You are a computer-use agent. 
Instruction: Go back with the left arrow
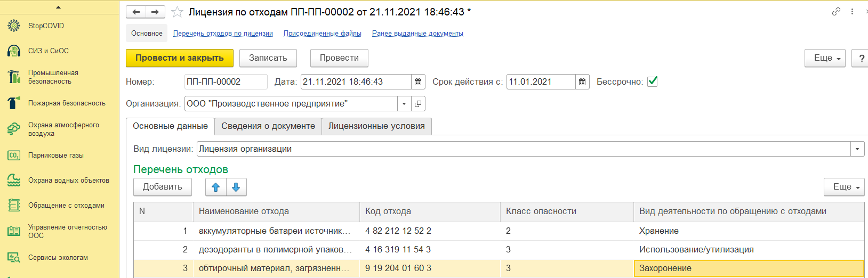[x=136, y=12]
